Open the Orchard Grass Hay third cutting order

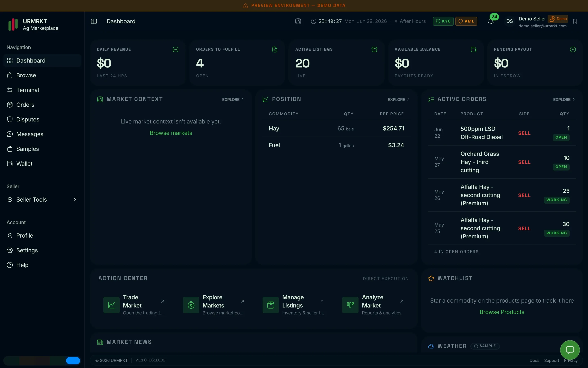coord(502,162)
